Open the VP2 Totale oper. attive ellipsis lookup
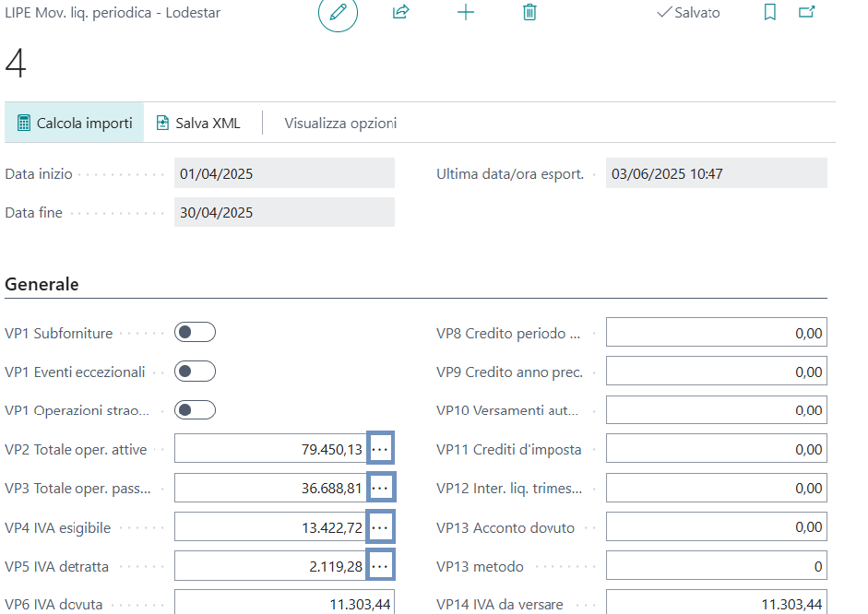Viewport: 868px width, 614px height. coord(380,449)
